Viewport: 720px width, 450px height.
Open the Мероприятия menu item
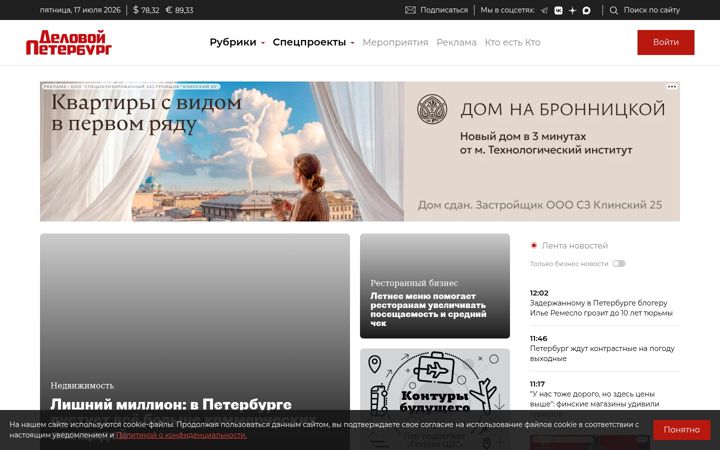pyautogui.click(x=395, y=42)
